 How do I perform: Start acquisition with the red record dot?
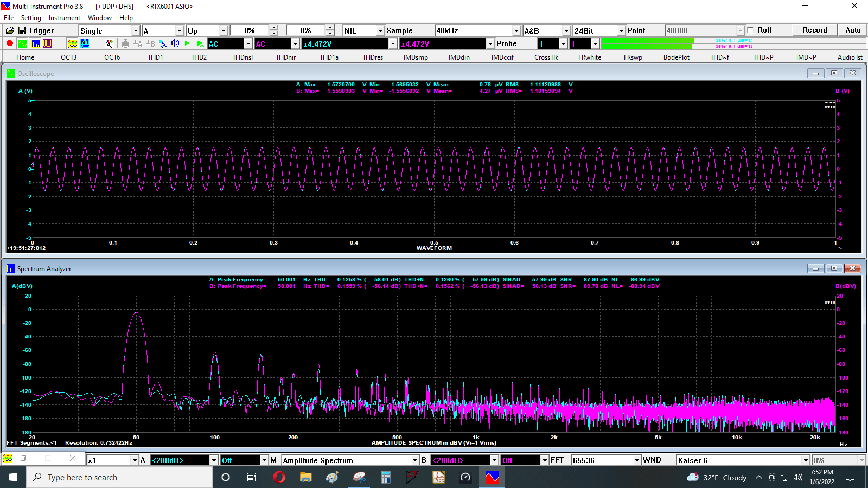[10, 43]
